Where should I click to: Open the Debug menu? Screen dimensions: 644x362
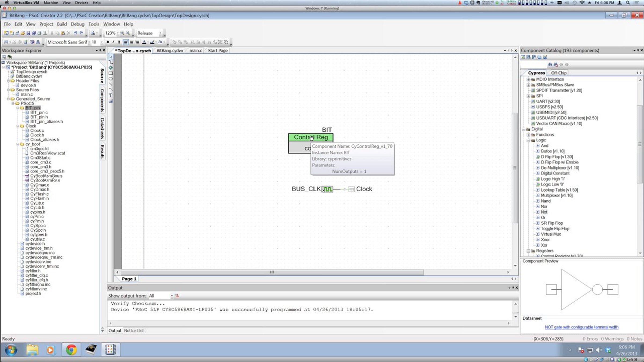pos(78,24)
